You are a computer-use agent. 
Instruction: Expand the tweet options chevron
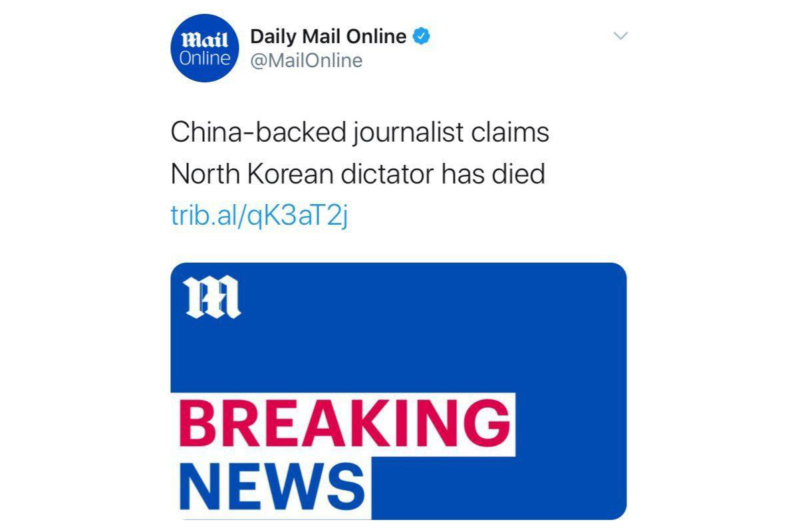point(620,36)
